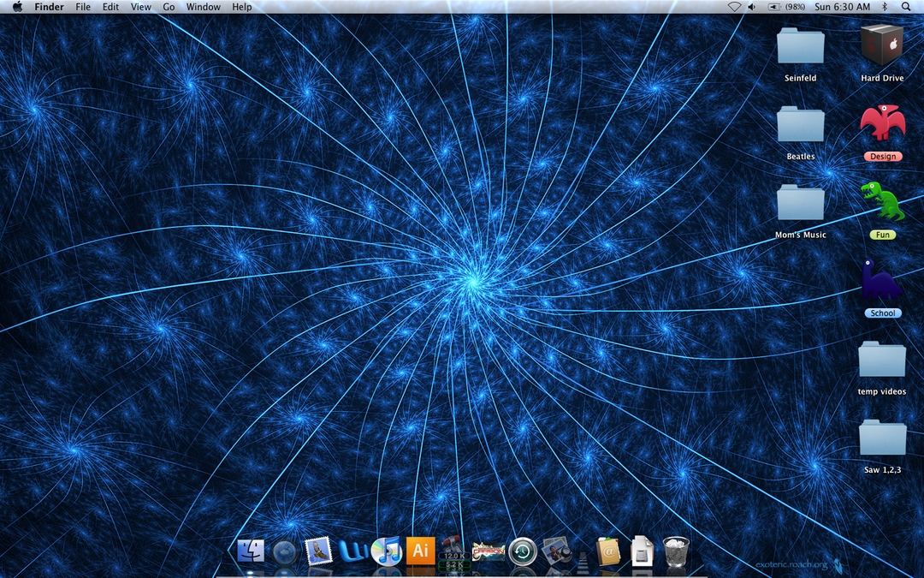The height and width of the screenshot is (578, 924).
Task: Open the View menu
Action: [x=141, y=7]
